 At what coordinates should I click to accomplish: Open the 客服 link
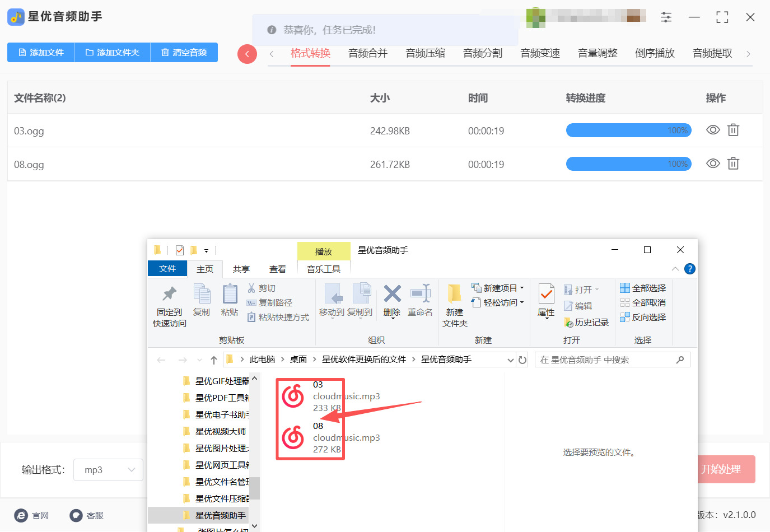[x=86, y=515]
